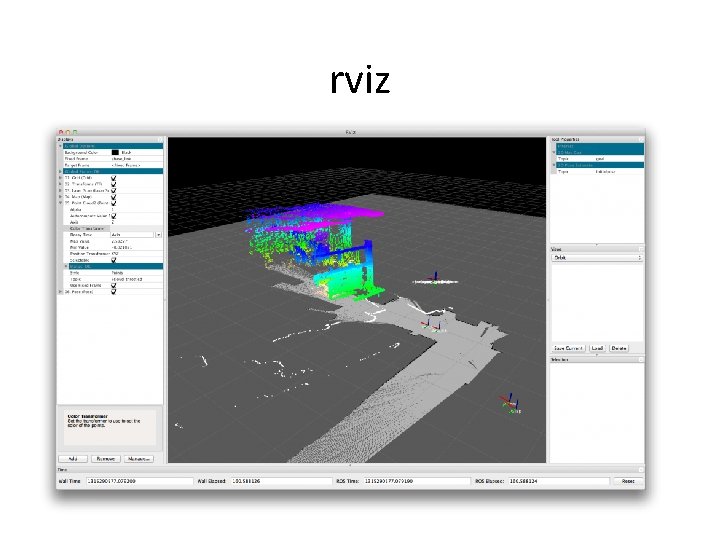720x540 pixels.
Task: Collapse the Global Options section
Action: point(60,146)
